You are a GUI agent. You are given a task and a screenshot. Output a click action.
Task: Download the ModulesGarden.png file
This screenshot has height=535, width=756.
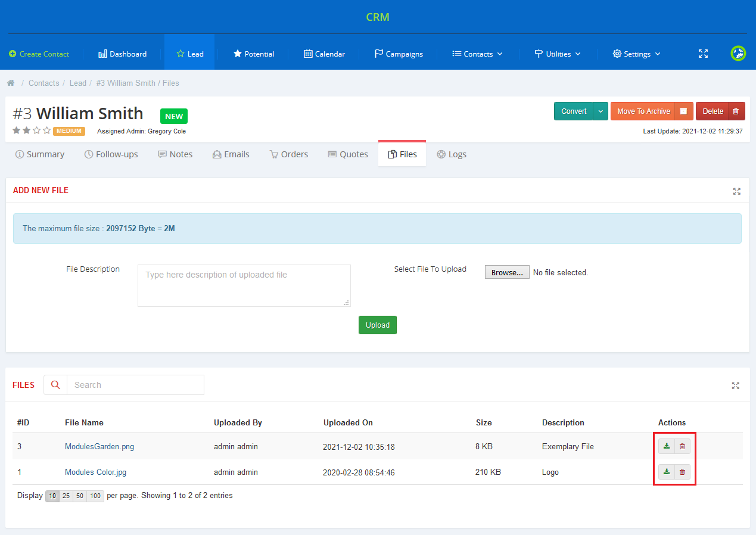point(667,446)
